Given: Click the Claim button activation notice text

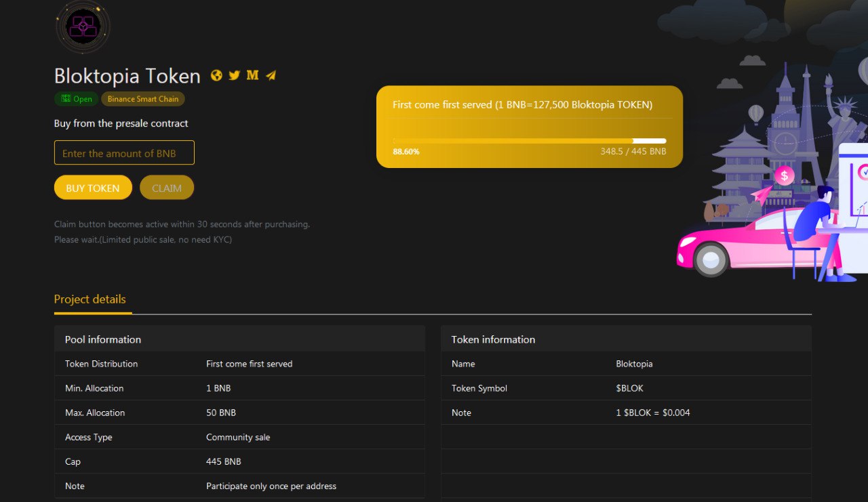Looking at the screenshot, I should coord(182,224).
